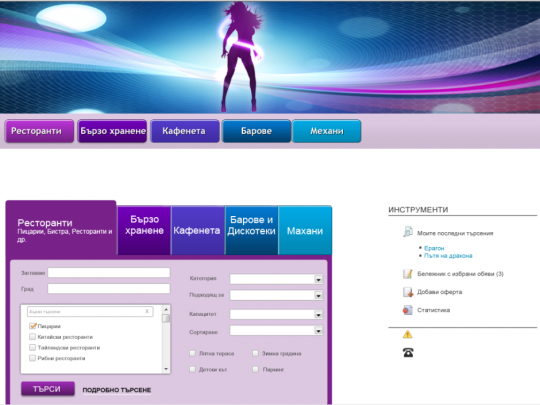Click the black telephone icon
Image resolution: width=540 pixels, height=405 pixels.
408,352
